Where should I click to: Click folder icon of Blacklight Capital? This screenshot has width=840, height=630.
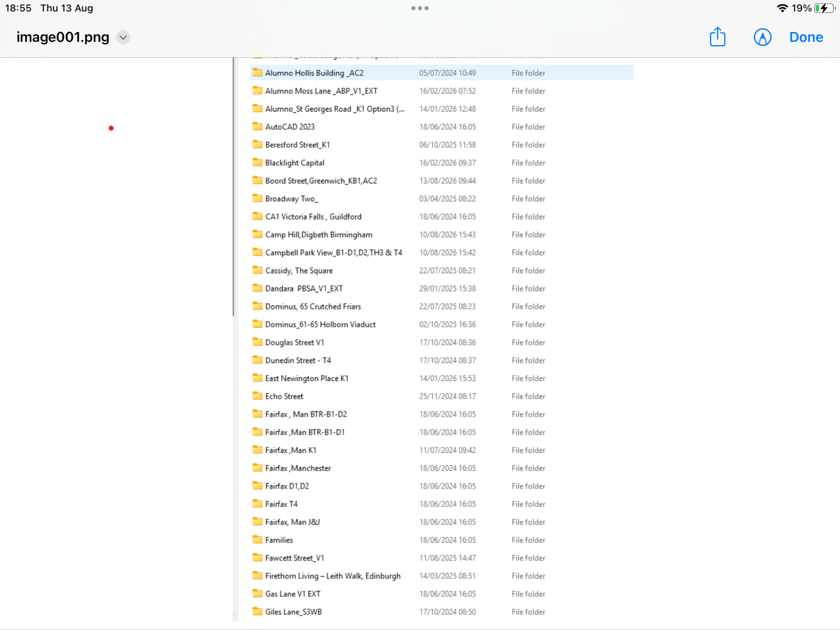258,162
